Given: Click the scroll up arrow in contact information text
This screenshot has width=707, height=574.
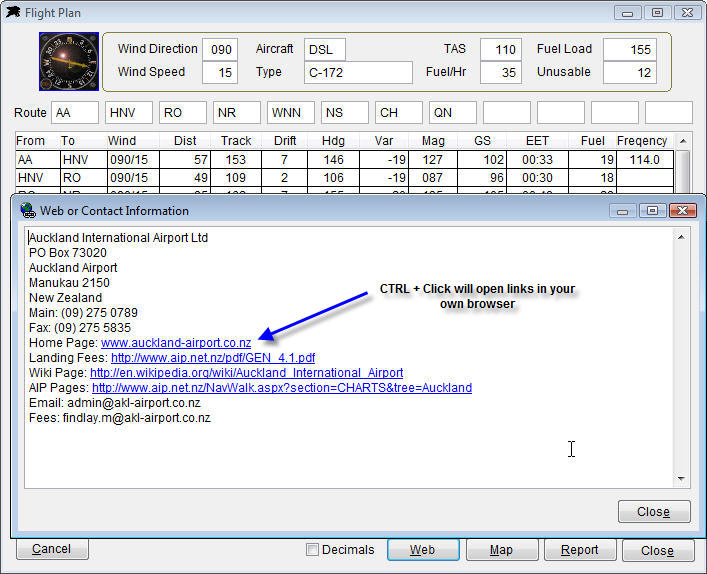Looking at the screenshot, I should tap(681, 237).
